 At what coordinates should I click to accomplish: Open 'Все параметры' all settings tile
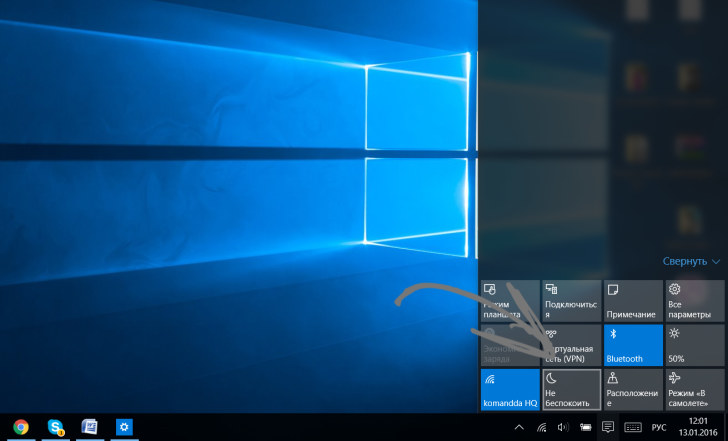coord(694,300)
